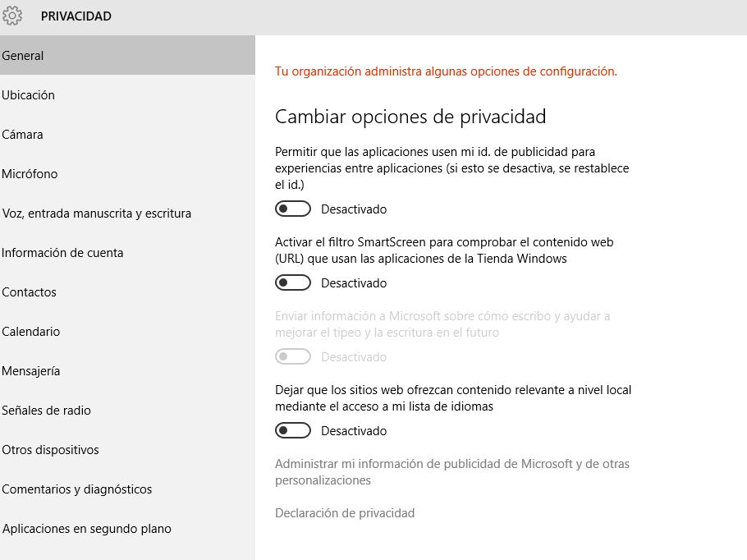Image resolution: width=747 pixels, height=560 pixels.
Task: Toggle language list website access switch
Action: click(293, 431)
